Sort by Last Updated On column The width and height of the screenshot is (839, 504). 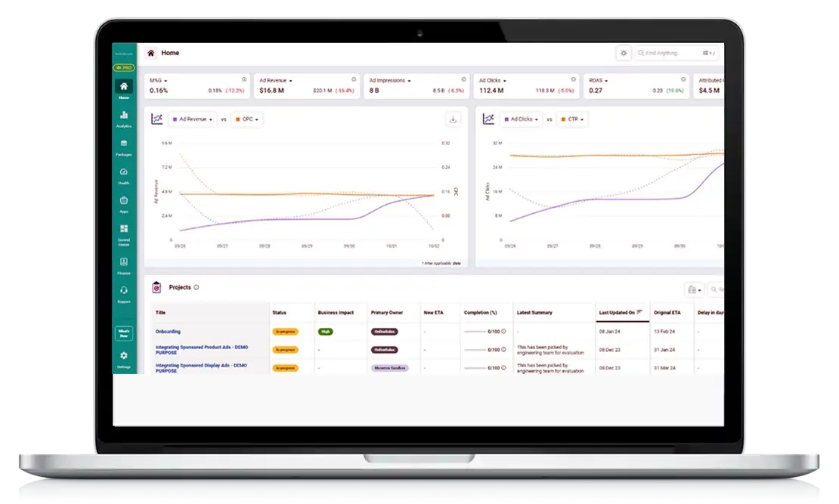pos(621,312)
